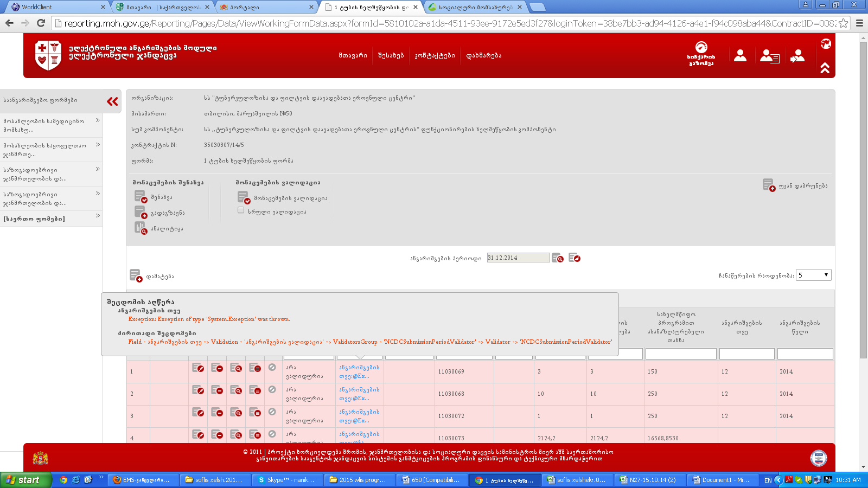This screenshot has height=488, width=868.
Task: Click the view details magnifier icon in row 3
Action: 236,412
